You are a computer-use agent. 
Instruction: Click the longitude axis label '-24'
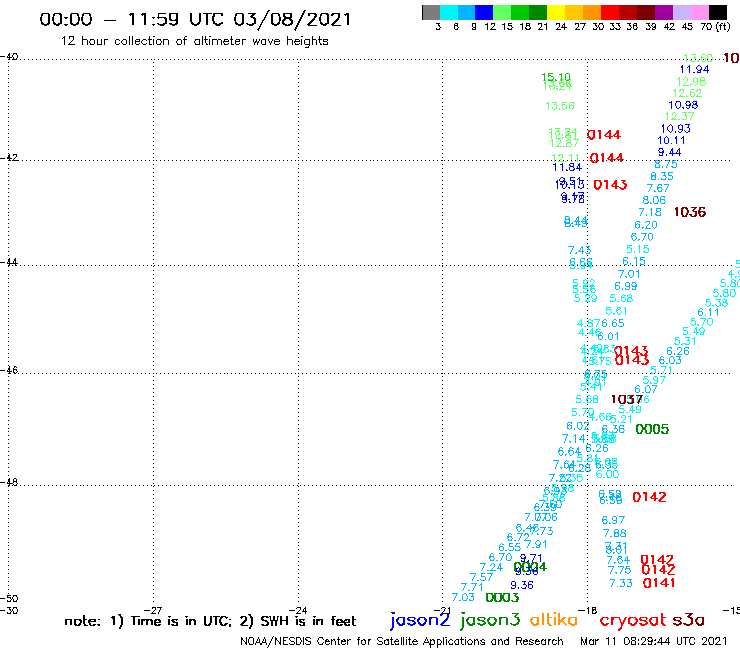point(299,610)
